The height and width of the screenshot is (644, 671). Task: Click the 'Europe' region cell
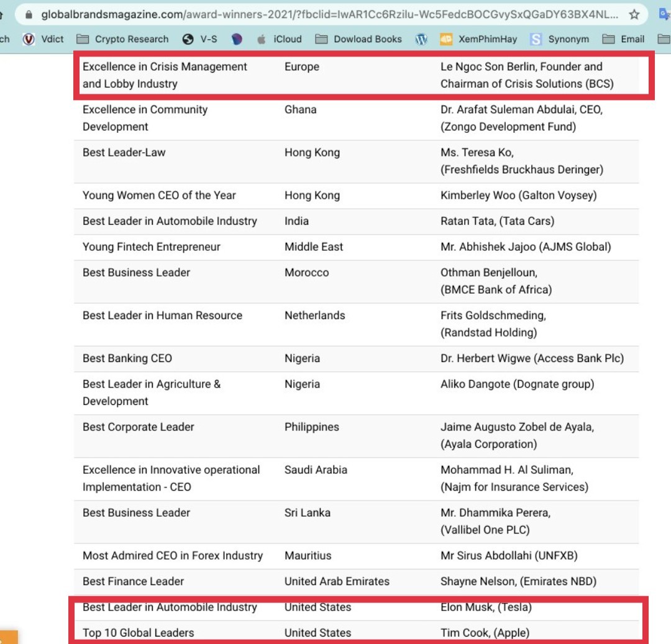pos(302,66)
